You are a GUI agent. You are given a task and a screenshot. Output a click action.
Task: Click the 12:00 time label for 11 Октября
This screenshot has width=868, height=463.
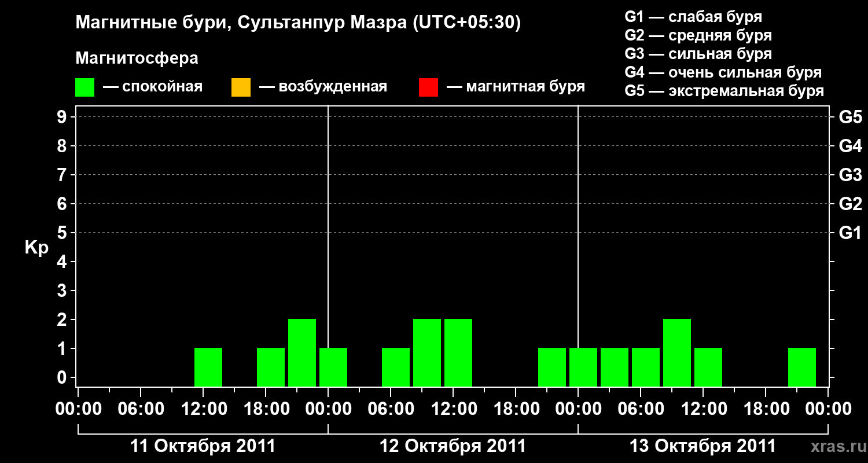tap(203, 409)
